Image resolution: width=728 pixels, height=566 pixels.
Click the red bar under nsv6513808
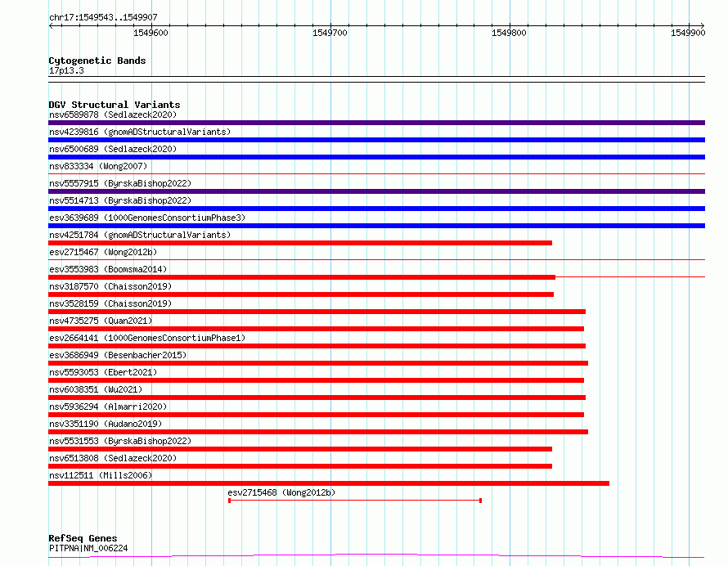click(x=300, y=467)
